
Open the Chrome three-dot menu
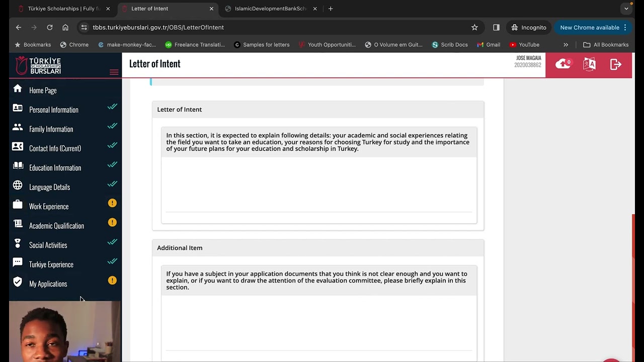click(x=625, y=27)
